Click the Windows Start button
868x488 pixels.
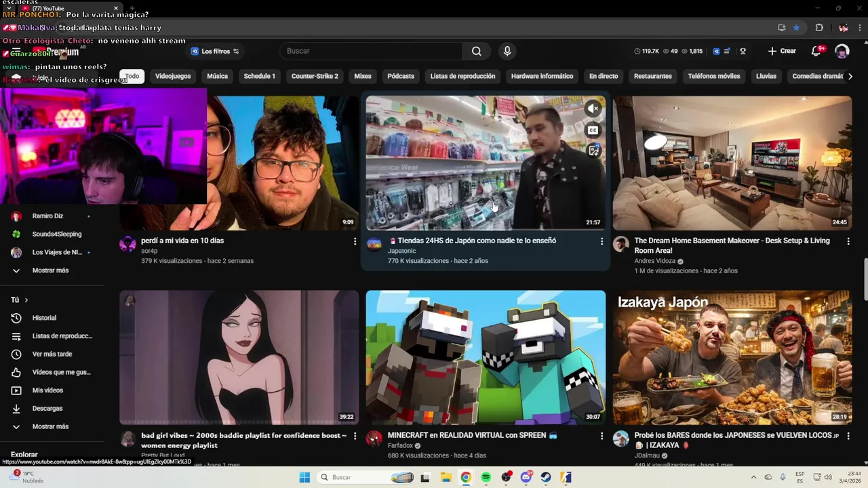[304, 477]
